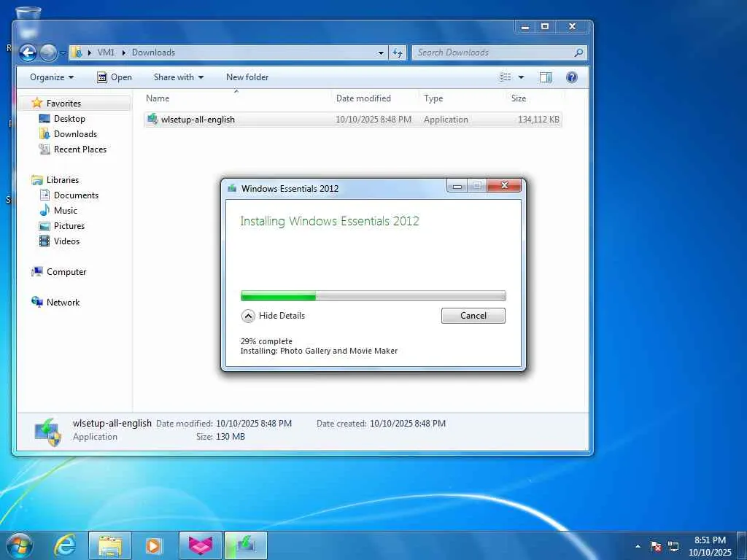The image size is (747, 560).
Task: Expand the root breadcrumb arrow before VM1
Action: [89, 52]
